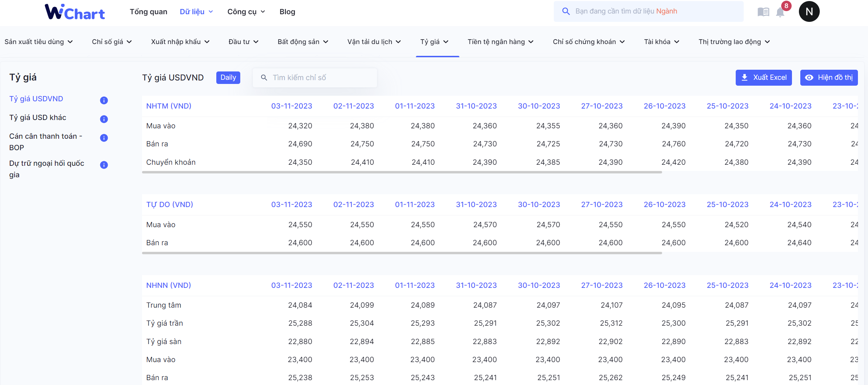
Task: Open the Blog page
Action: tap(287, 12)
